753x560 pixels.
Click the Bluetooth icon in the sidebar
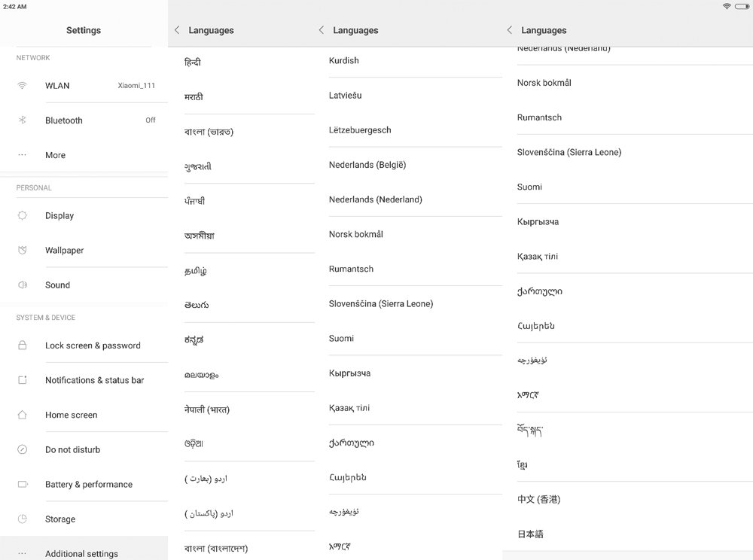pos(23,120)
